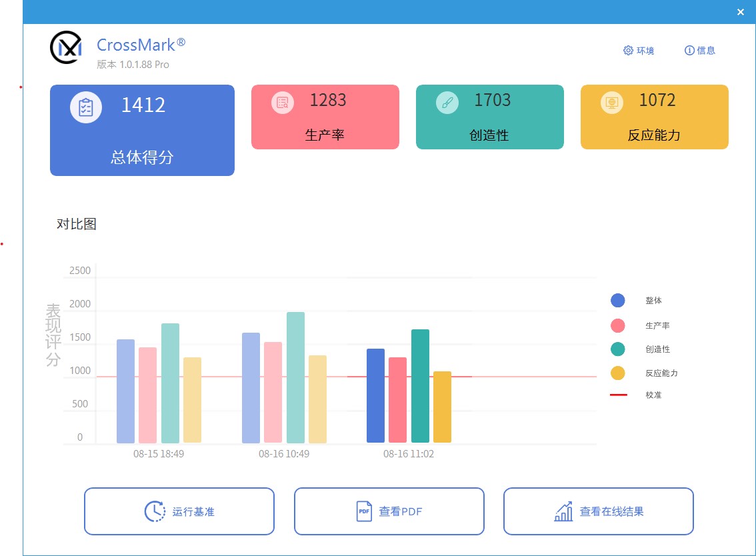This screenshot has height=556, width=756.
Task: Click the 版本 1.0.1.88 Pro version text
Action: point(133,65)
